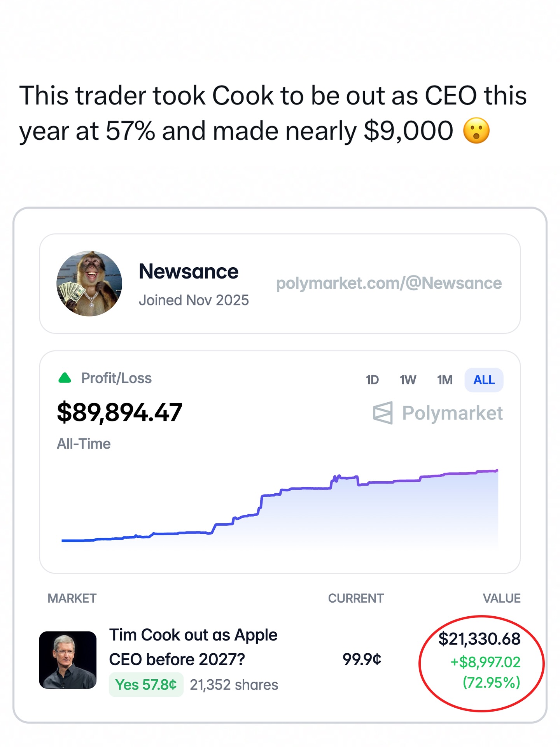
Task: Open the Tim Cook market thumbnail
Action: tap(68, 660)
